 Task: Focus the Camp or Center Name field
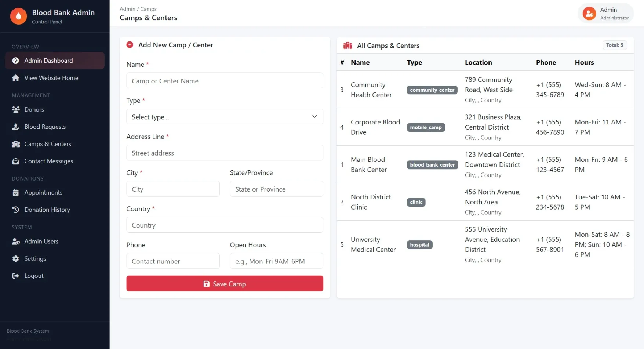coord(225,80)
